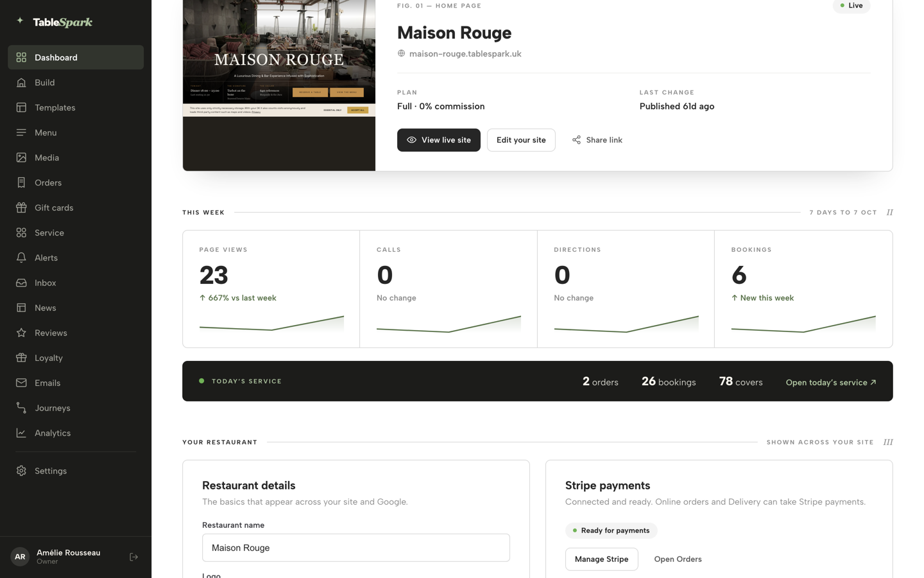Click the Bookings stat card
This screenshot has width=924, height=578.
click(x=803, y=289)
